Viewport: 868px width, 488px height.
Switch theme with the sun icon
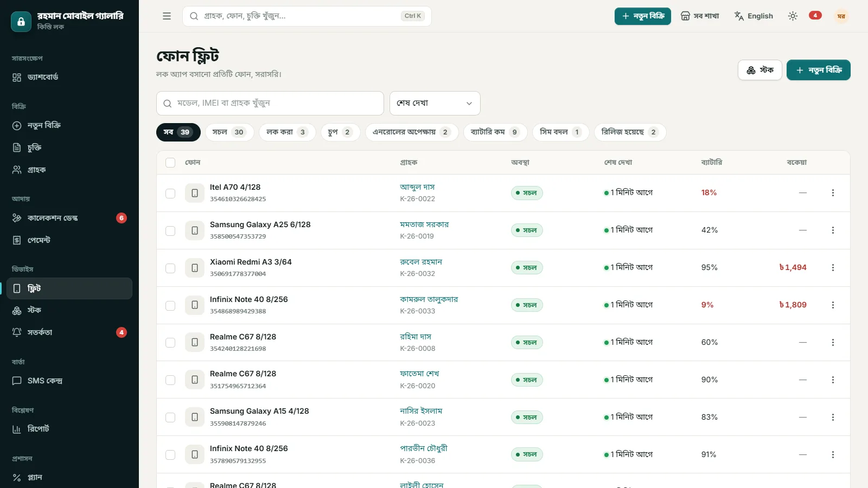pyautogui.click(x=793, y=16)
